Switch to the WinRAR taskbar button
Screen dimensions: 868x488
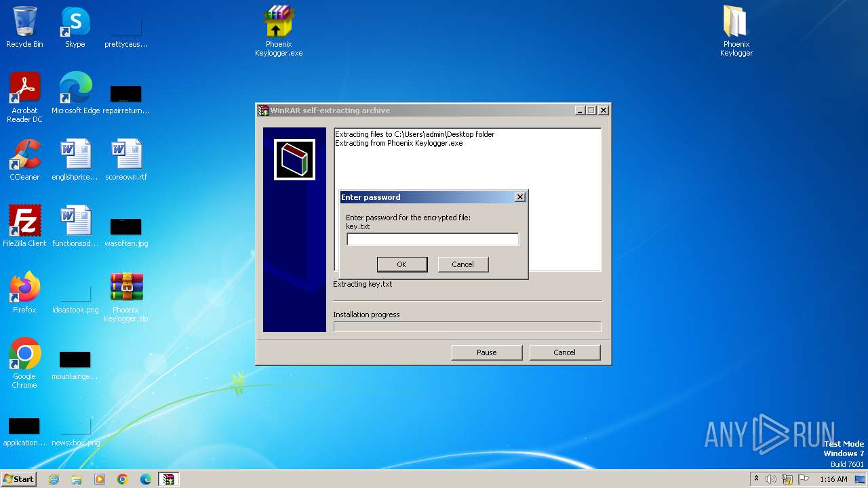[168, 479]
